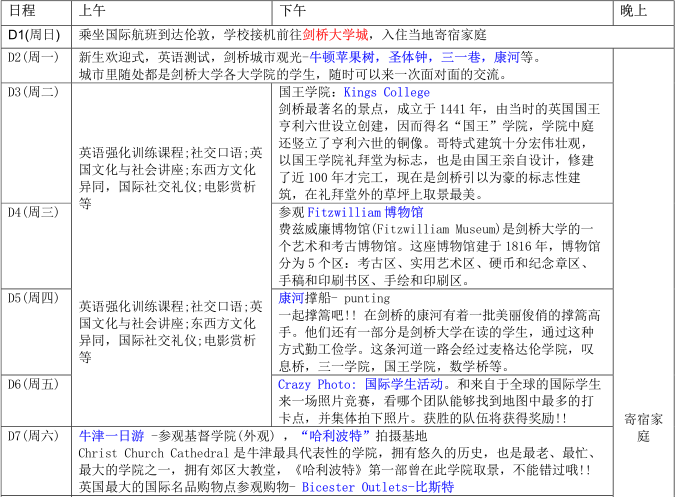Image resolution: width=675 pixels, height=497 pixels.
Task: Select the D7(周六) row label
Action: (33, 436)
